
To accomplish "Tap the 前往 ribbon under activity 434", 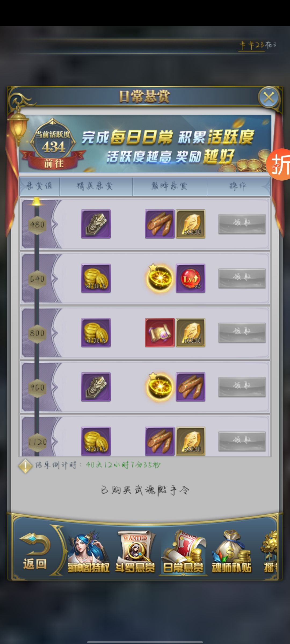I will coord(54,163).
